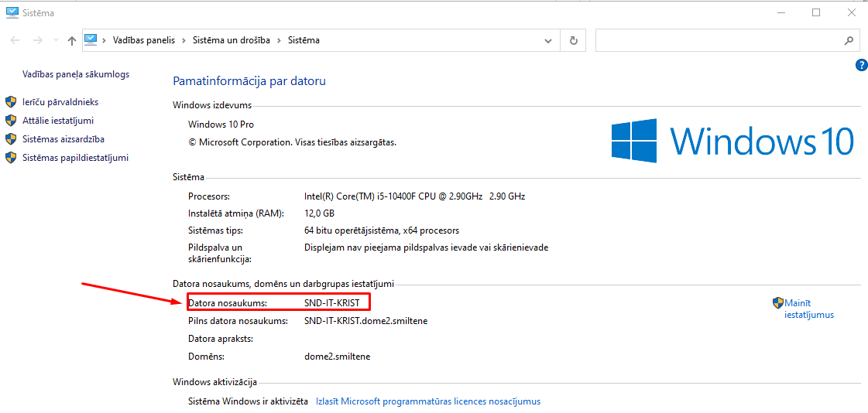
Task: Click Pamatinformācija par datoru heading
Action: point(249,81)
